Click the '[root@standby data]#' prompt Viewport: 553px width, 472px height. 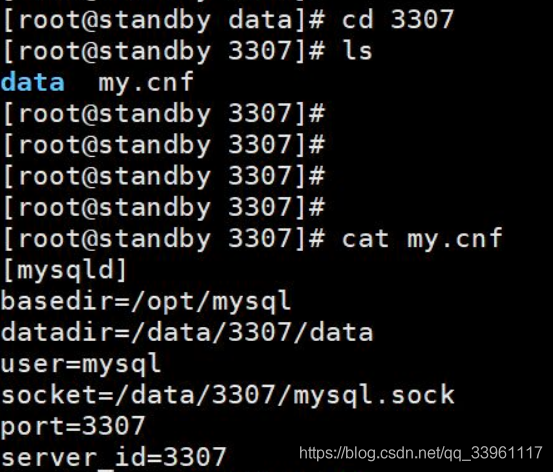(163, 20)
